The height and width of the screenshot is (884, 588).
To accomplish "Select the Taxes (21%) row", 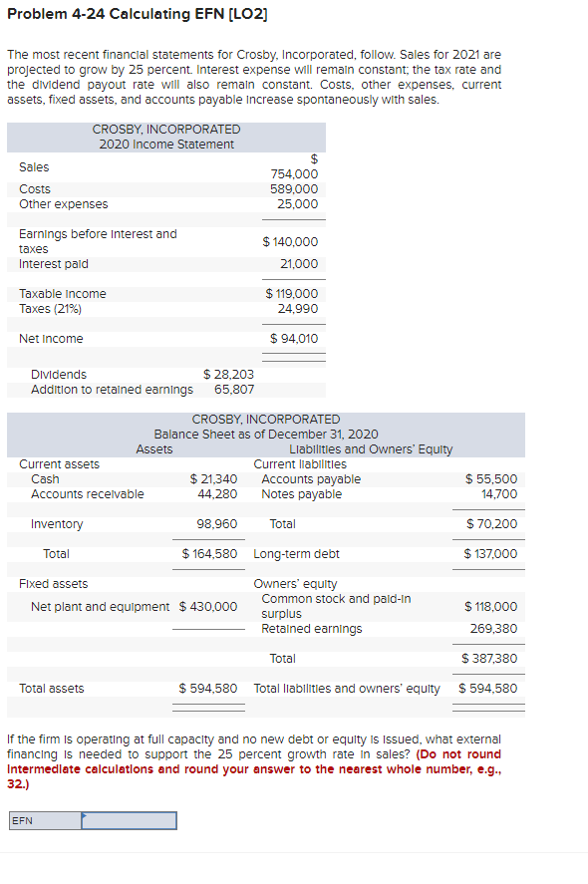I will point(48,308).
